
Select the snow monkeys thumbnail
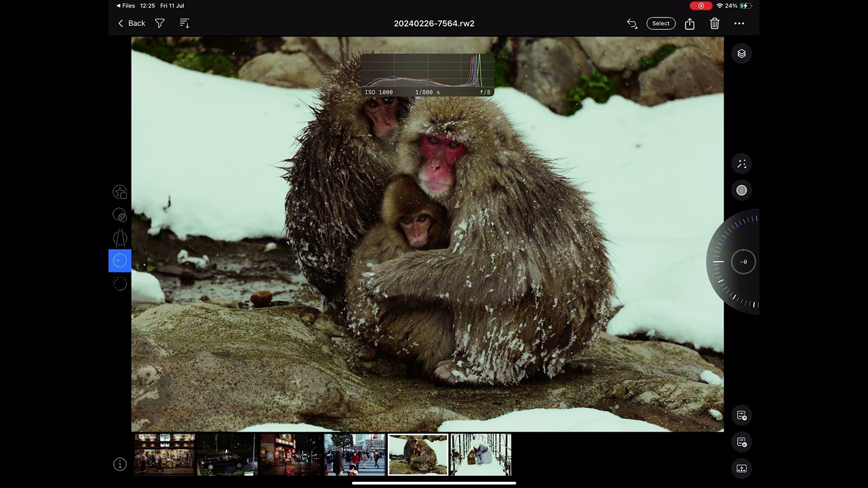pyautogui.click(x=418, y=454)
